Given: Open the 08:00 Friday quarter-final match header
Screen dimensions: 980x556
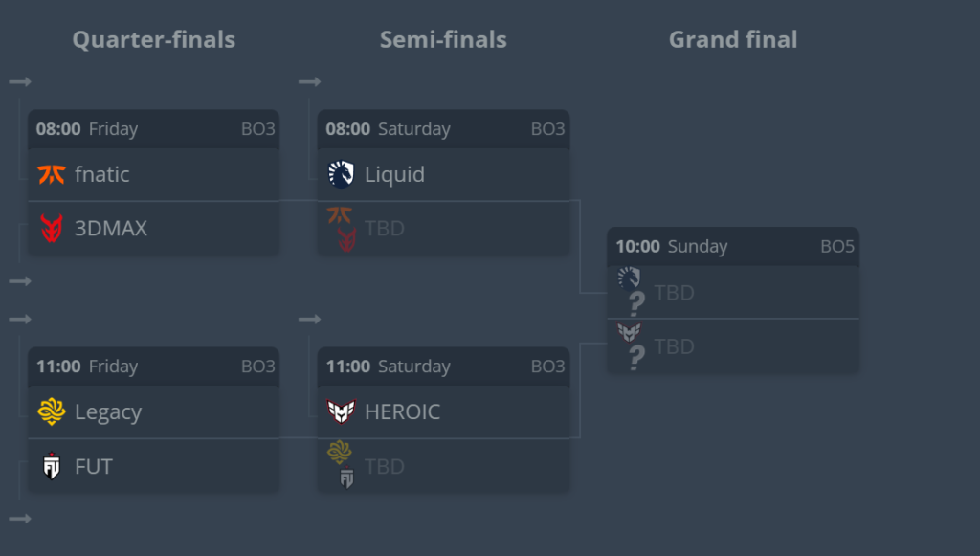Looking at the screenshot, I should pyautogui.click(x=153, y=129).
